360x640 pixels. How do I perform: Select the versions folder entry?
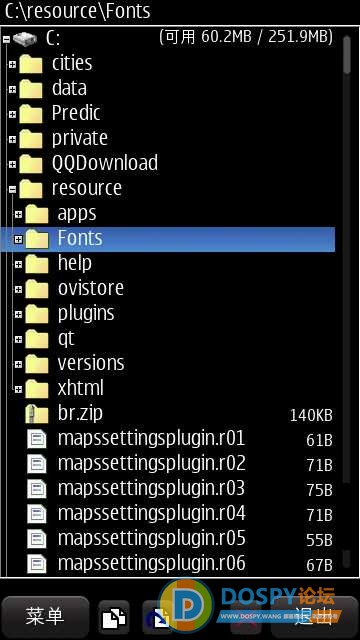(x=168, y=364)
